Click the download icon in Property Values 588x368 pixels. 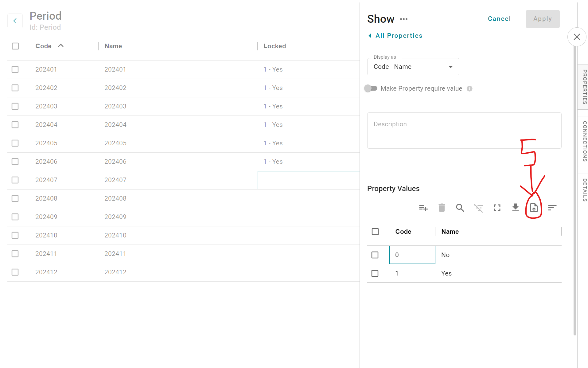(515, 208)
